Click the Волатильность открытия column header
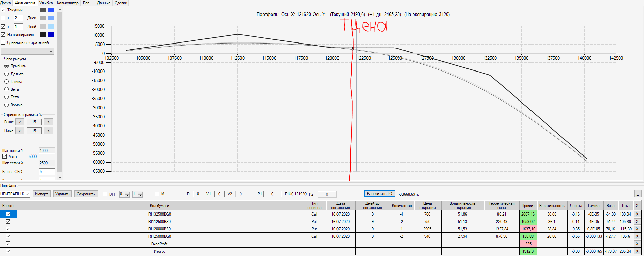Image resolution: width=644 pixels, height=256 pixels. pyautogui.click(x=462, y=206)
